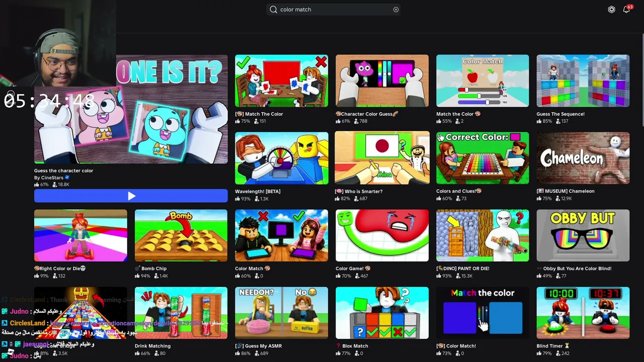Open the Colors and Clues! thumbnail

tap(482, 158)
